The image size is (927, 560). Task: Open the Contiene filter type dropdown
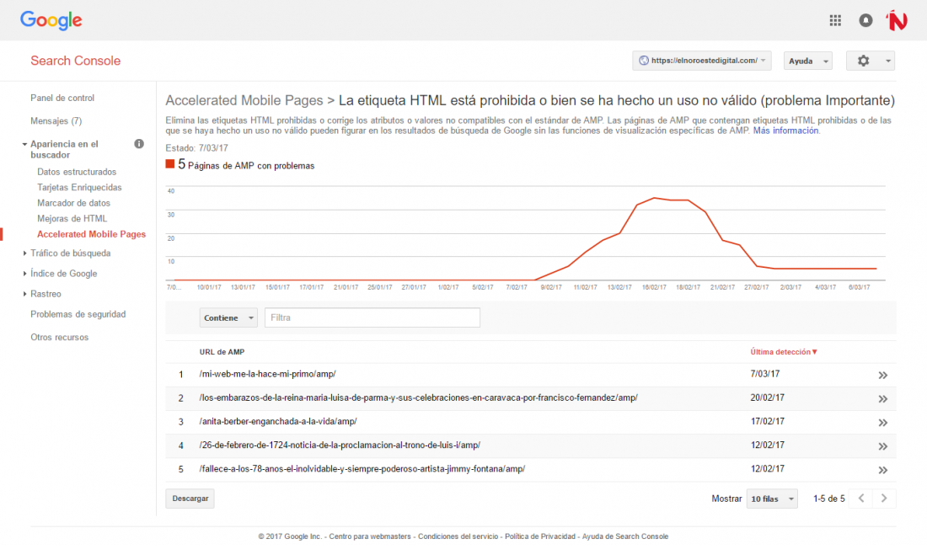coord(228,317)
